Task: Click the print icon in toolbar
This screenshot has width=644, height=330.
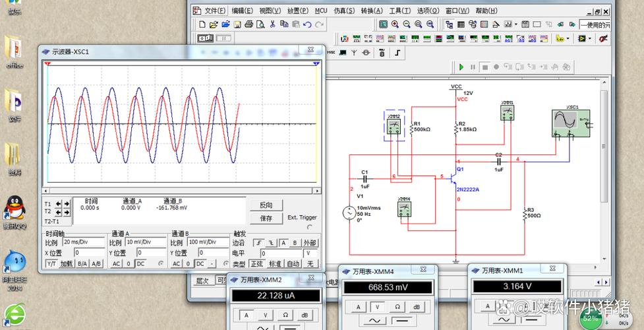Action: [x=249, y=24]
